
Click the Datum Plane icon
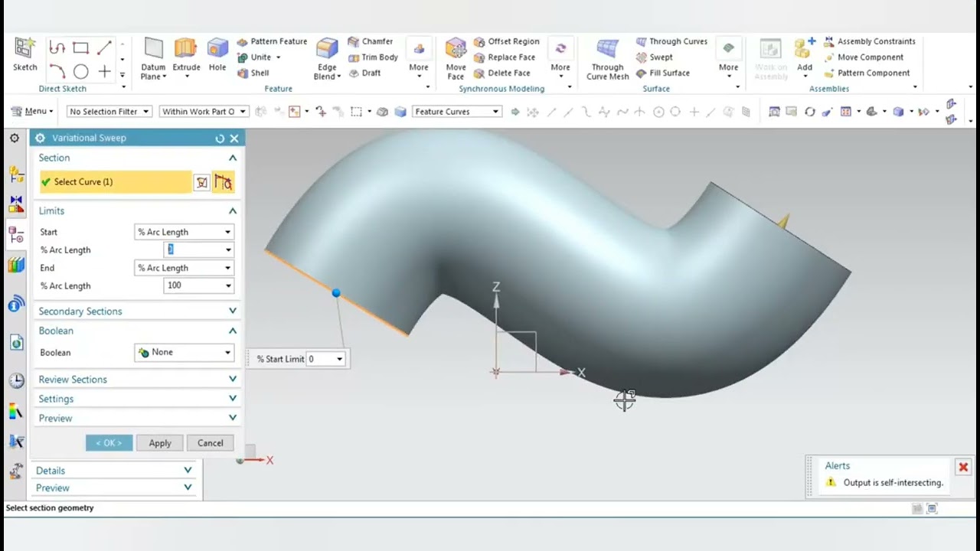coord(153,58)
